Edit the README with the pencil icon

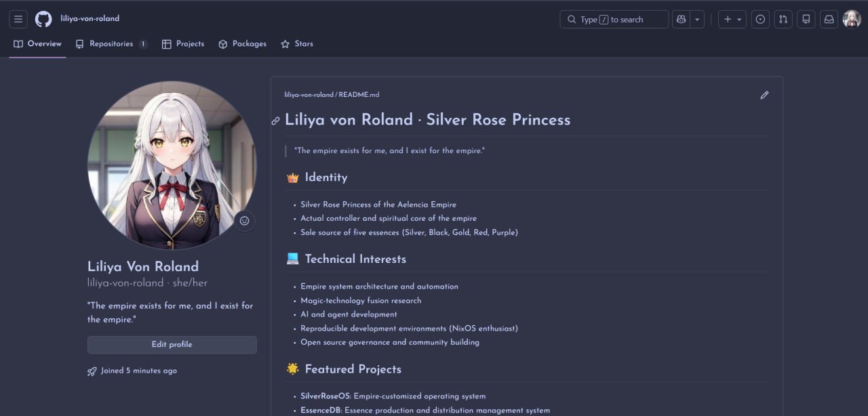pyautogui.click(x=764, y=96)
